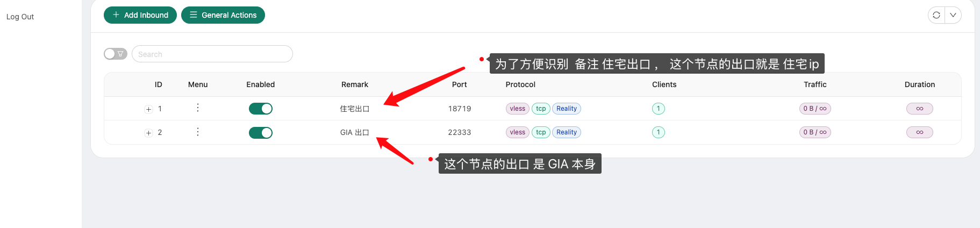Click the traffic badge 0 B on row 2
Image resolution: width=980 pixels, height=228 pixels.
(815, 132)
